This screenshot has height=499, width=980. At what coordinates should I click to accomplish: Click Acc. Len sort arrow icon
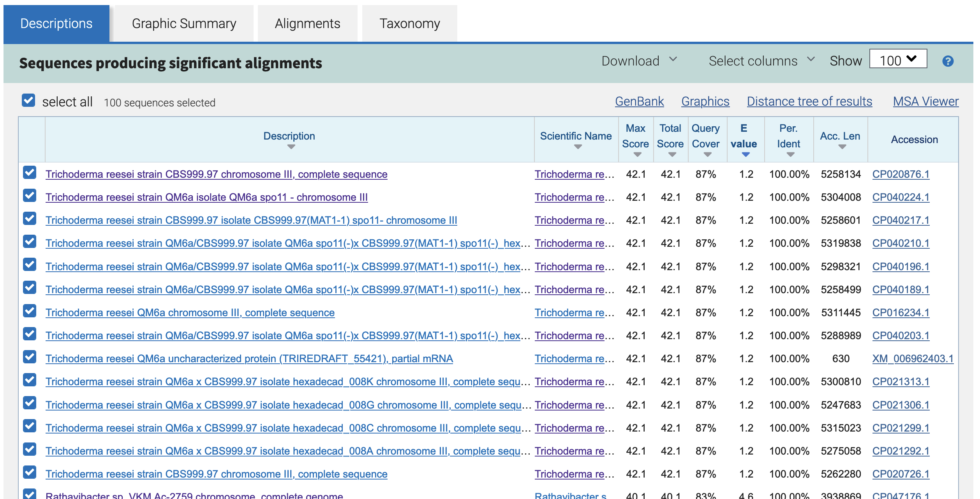pos(842,147)
